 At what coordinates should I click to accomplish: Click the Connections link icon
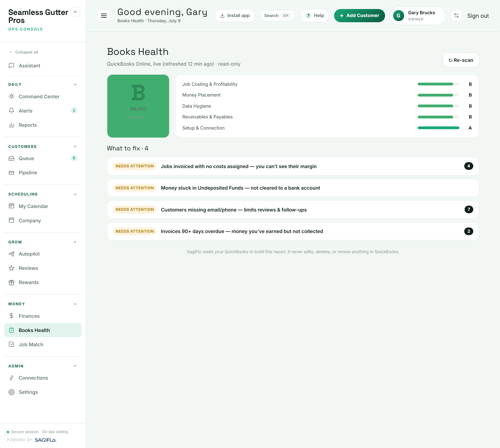point(11,378)
